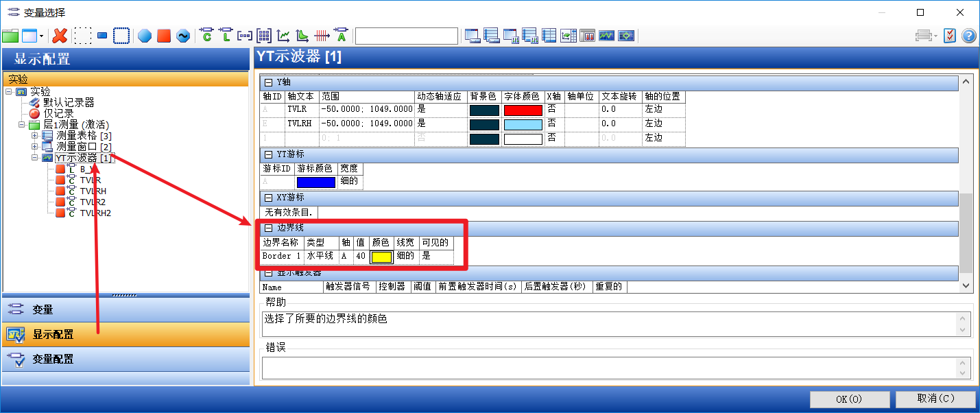Screen dimensions: 980x413
Task: Click the 细的 width cell of cursor A
Action: 350,182
